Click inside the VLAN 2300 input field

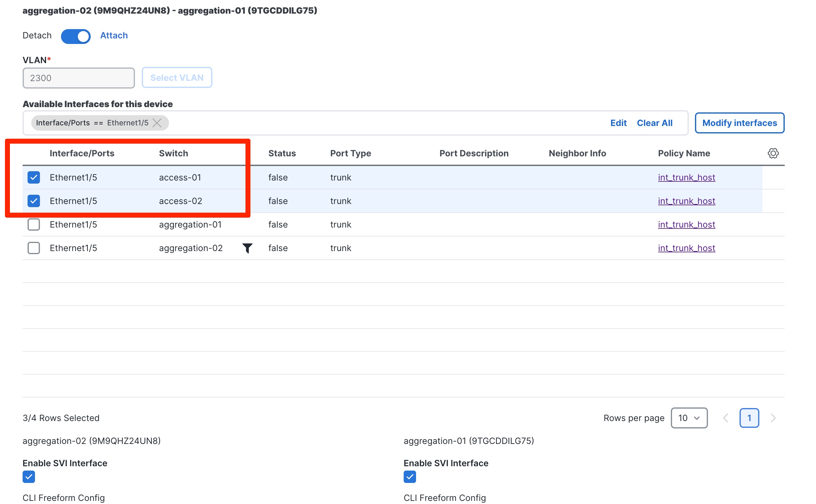(78, 78)
